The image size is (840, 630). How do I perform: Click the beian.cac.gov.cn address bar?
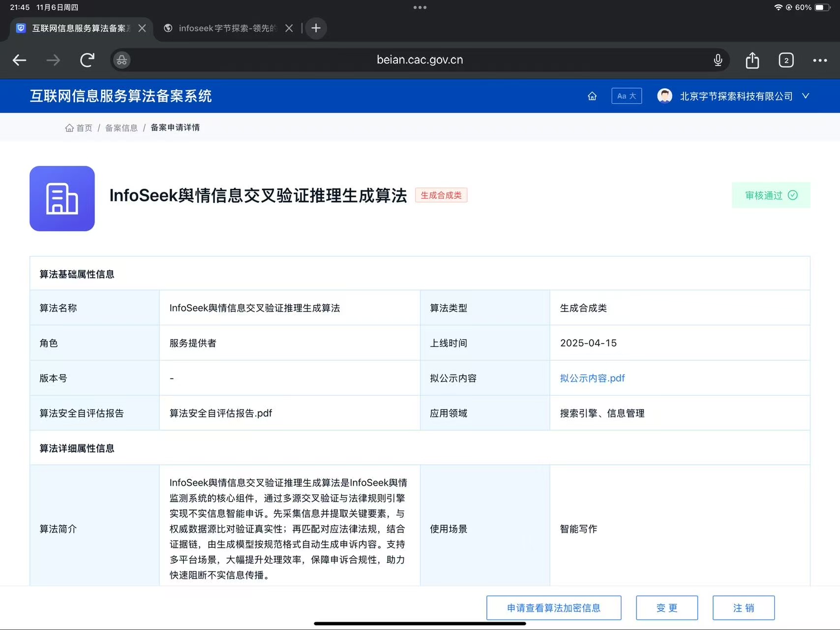[x=420, y=60]
